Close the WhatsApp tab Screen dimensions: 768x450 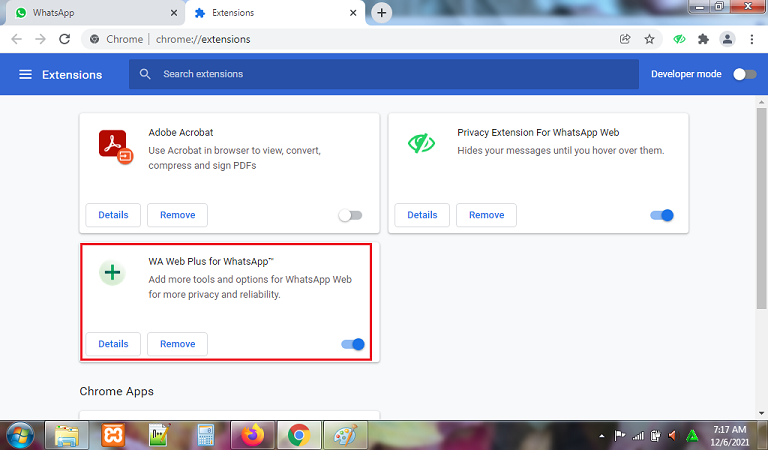click(x=174, y=13)
